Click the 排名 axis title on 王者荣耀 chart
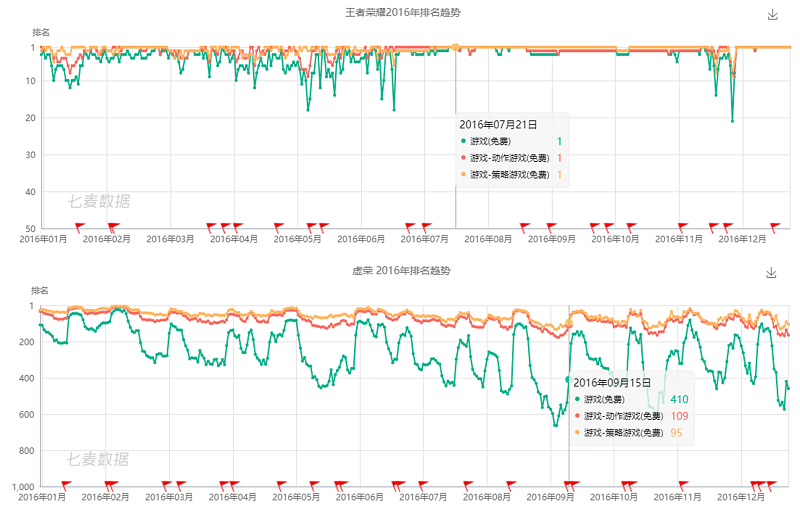The width and height of the screenshot is (800, 509). click(41, 33)
